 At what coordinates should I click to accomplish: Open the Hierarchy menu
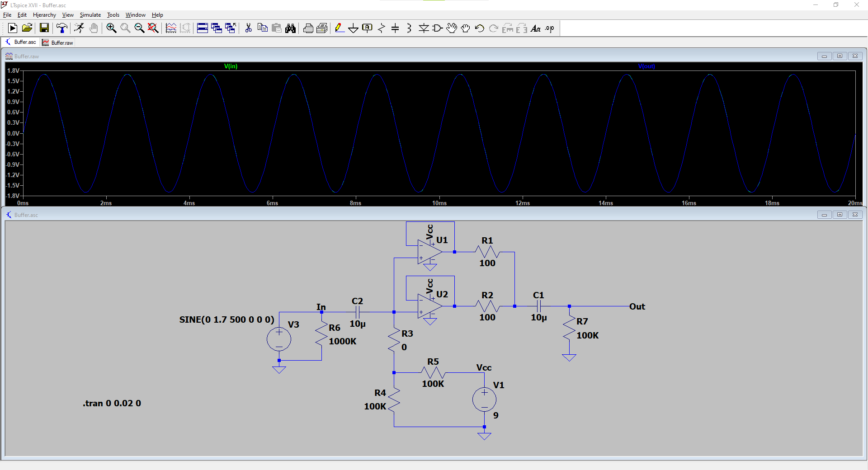[44, 15]
